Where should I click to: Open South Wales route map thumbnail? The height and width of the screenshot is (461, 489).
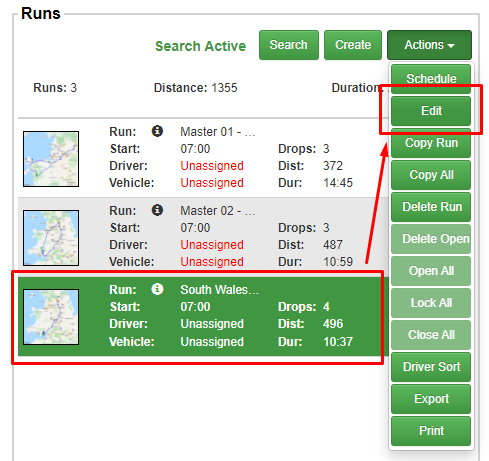point(51,317)
